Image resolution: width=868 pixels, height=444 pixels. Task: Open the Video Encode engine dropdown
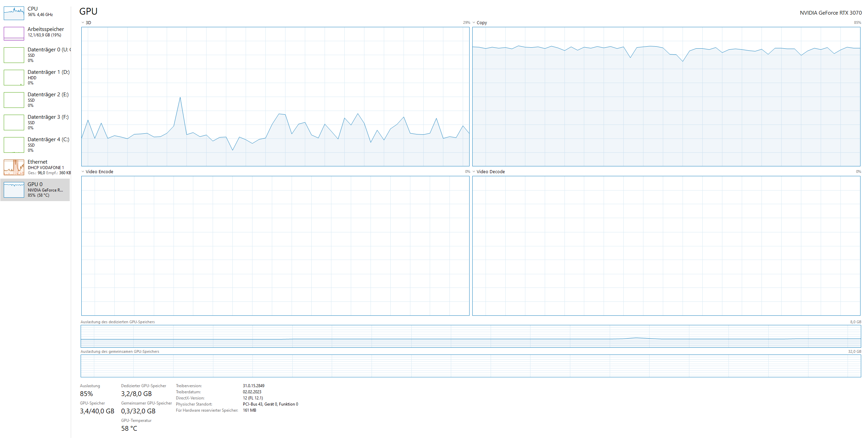(x=83, y=172)
